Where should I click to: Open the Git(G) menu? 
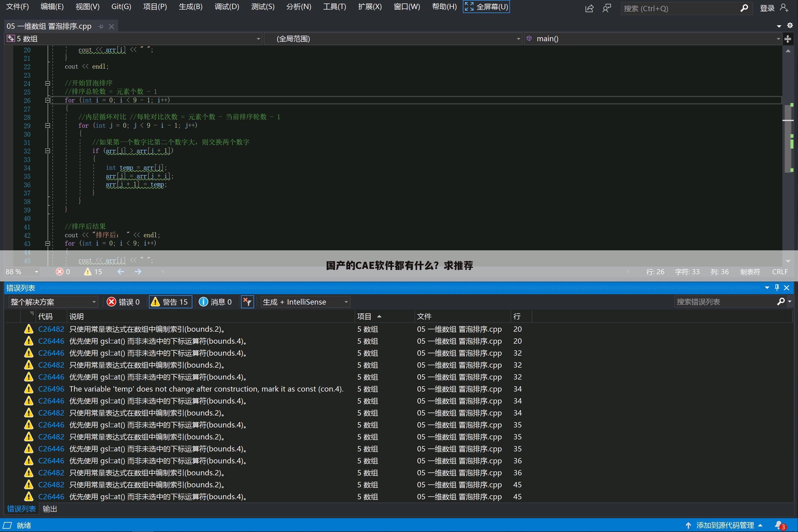coord(121,7)
